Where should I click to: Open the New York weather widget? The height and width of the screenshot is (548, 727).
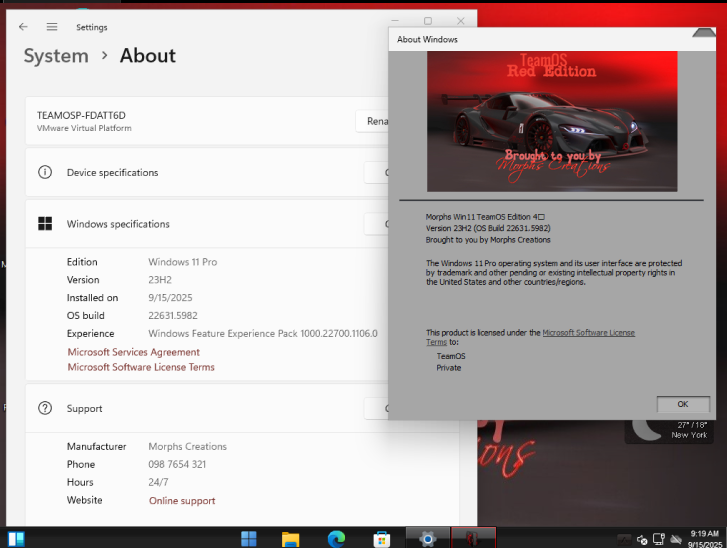(669, 431)
